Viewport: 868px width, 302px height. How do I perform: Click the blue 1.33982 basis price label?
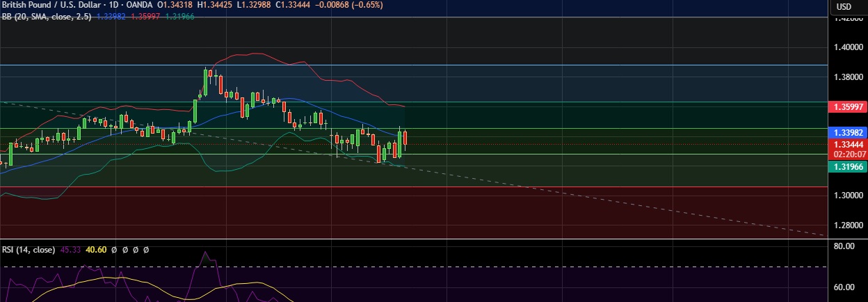[x=847, y=132]
